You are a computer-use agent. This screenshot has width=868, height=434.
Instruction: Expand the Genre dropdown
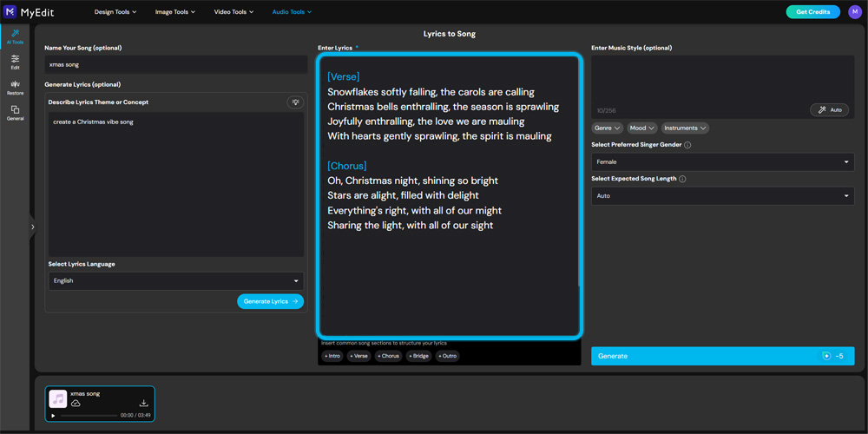(608, 128)
